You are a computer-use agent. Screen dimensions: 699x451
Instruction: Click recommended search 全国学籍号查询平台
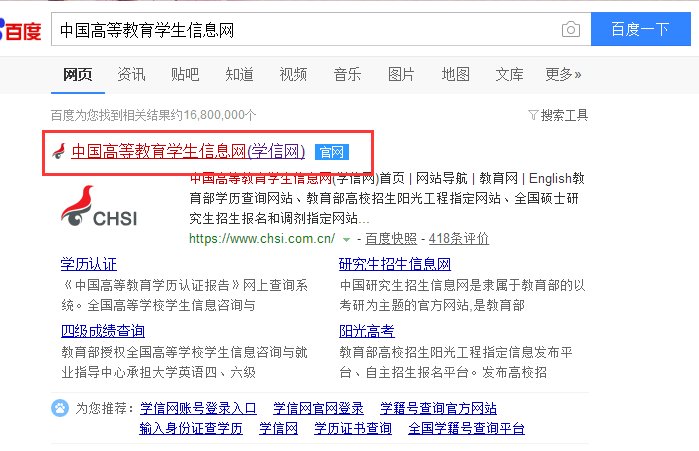coord(466,428)
